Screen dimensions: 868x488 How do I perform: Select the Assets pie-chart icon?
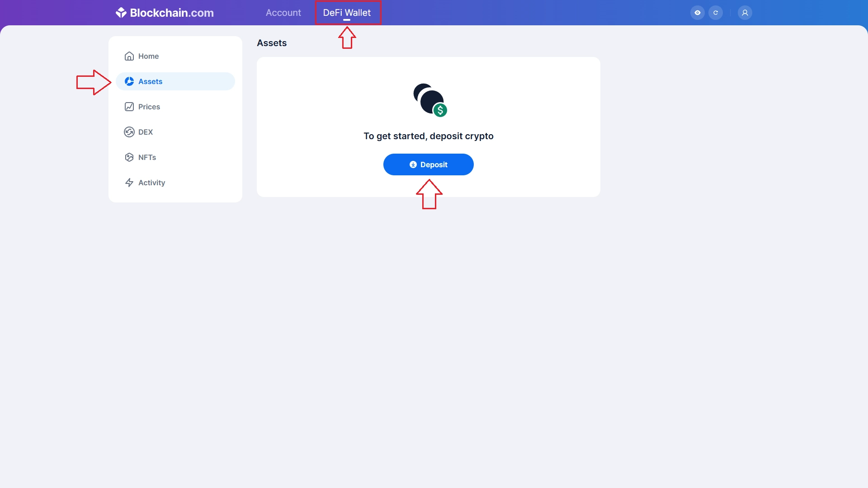129,81
